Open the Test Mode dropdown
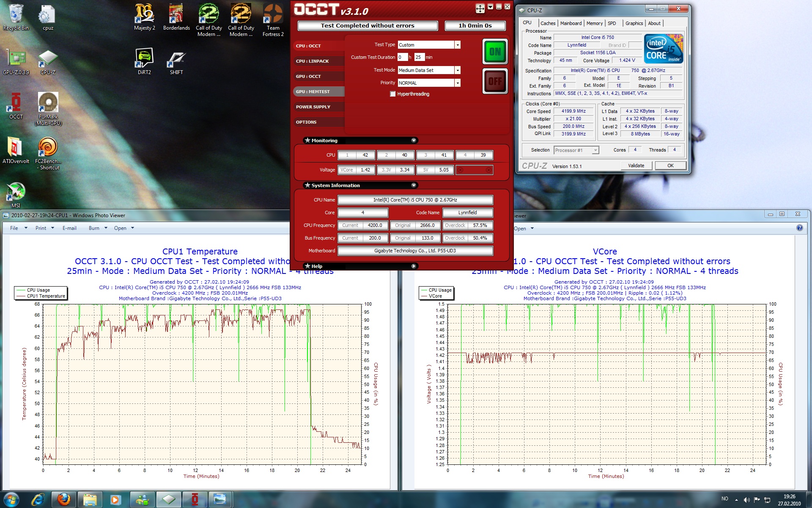Viewport: 812px width, 508px height. click(457, 70)
